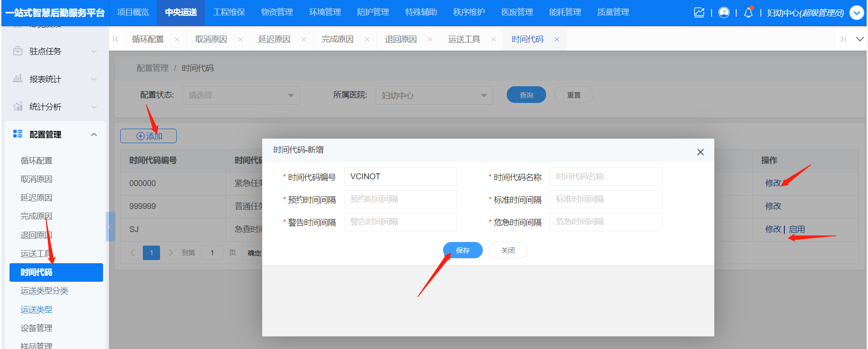The image size is (868, 349).
Task: Open 医废管理 in top navigation
Action: 517,12
